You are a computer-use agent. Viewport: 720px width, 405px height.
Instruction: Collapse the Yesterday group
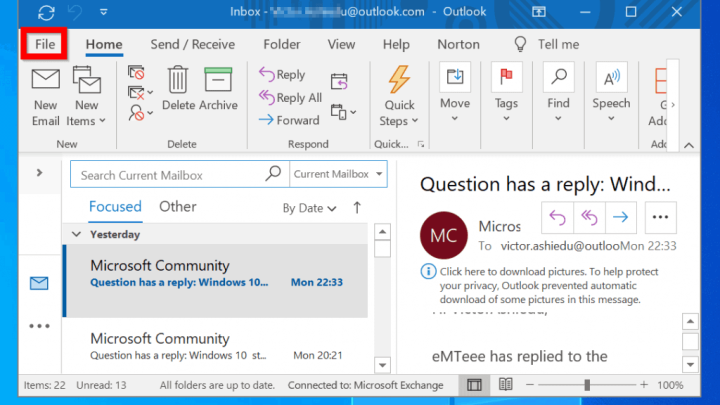(x=76, y=235)
